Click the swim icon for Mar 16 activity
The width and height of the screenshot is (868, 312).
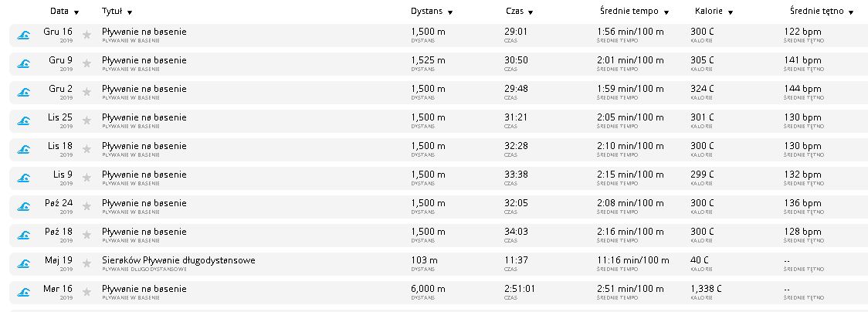pos(24,293)
